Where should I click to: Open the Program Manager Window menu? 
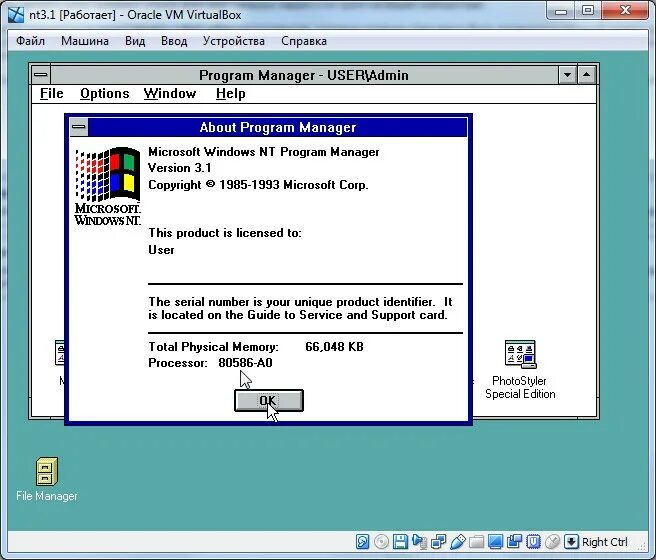point(170,94)
